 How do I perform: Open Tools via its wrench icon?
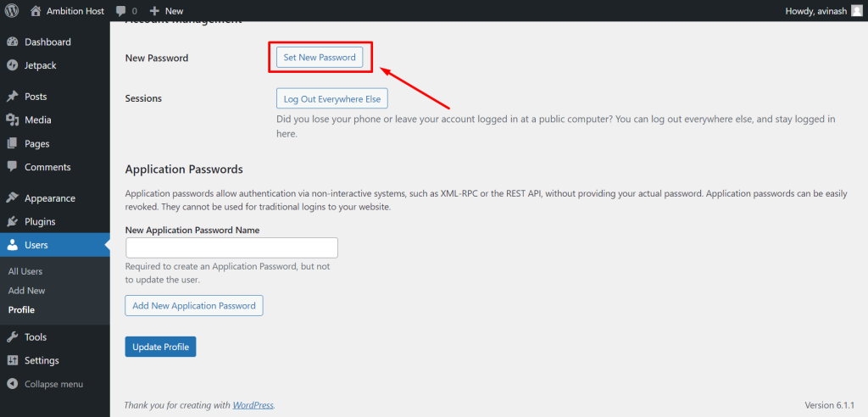[x=12, y=336]
